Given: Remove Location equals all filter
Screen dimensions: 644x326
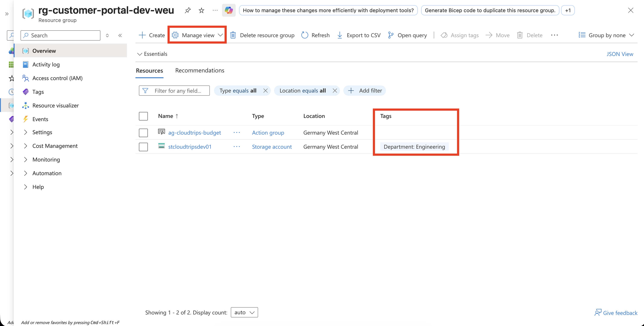Looking at the screenshot, I should pyautogui.click(x=335, y=91).
